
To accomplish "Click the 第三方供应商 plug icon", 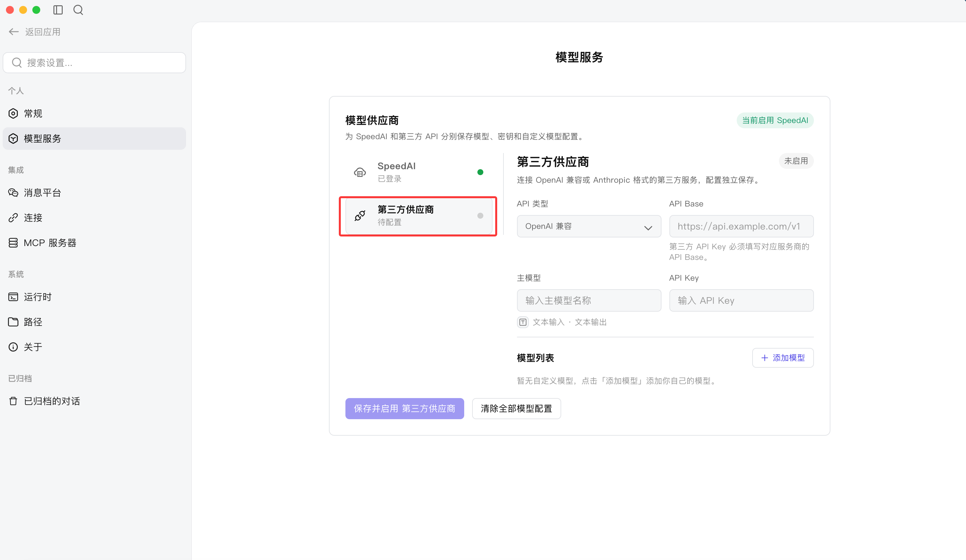I will point(360,216).
